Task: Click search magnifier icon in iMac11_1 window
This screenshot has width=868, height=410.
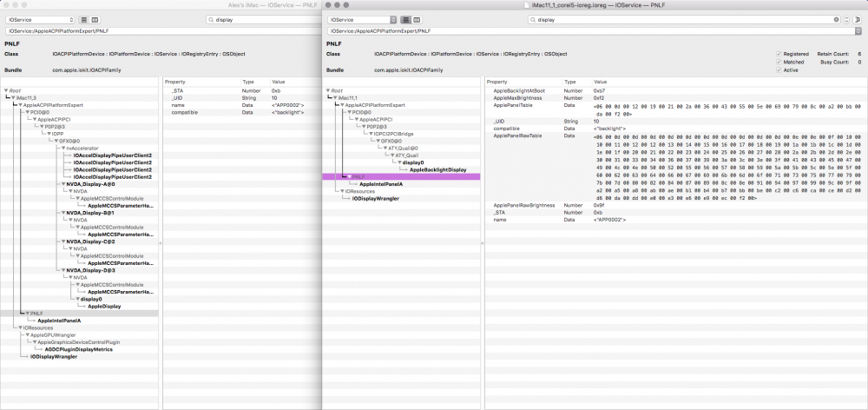Action: [x=533, y=19]
